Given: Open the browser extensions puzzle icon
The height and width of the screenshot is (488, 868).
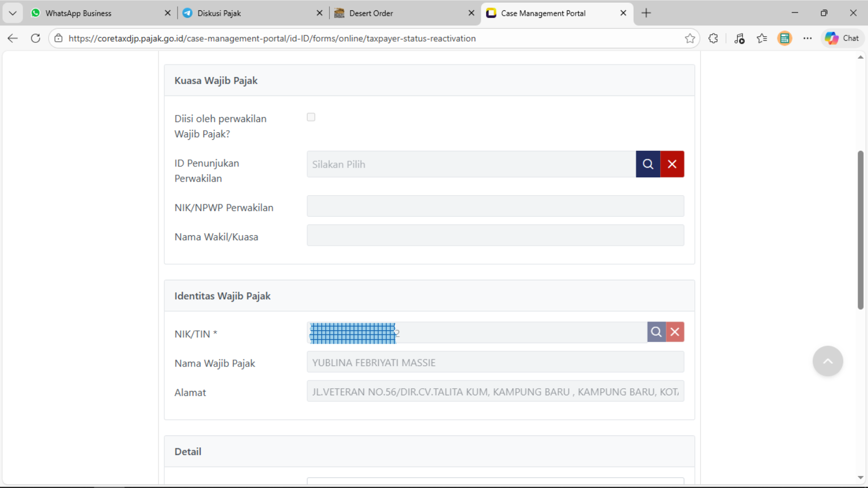Looking at the screenshot, I should click(x=713, y=38).
